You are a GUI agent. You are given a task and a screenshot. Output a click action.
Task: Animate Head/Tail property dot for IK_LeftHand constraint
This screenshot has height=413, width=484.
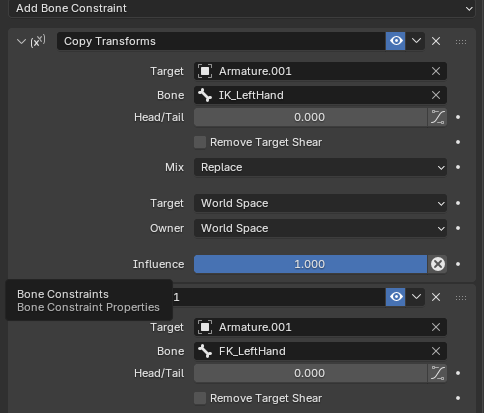point(458,117)
